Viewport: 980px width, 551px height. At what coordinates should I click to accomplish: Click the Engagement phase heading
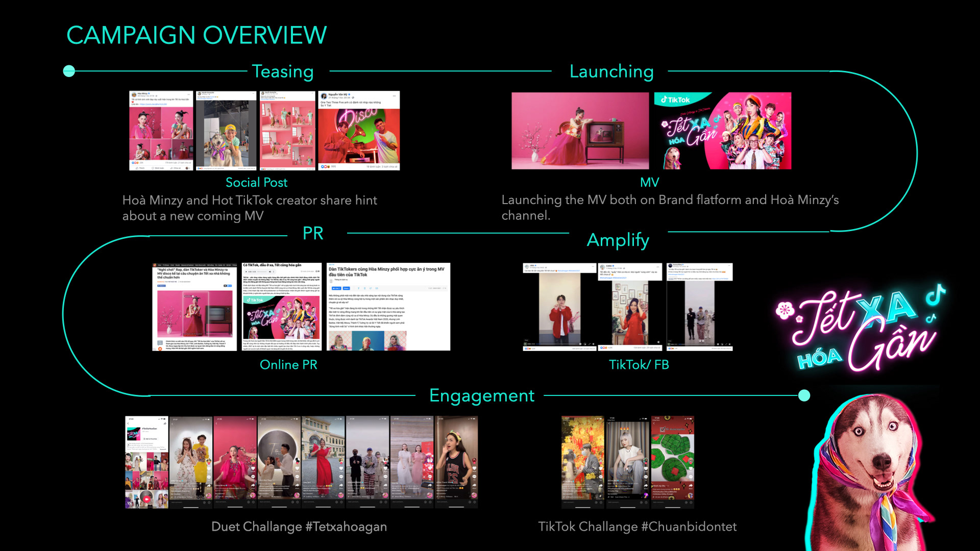coord(481,395)
